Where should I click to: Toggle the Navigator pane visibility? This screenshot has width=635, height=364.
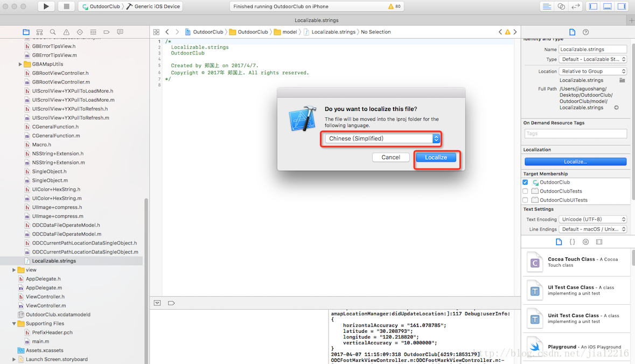pos(594,6)
